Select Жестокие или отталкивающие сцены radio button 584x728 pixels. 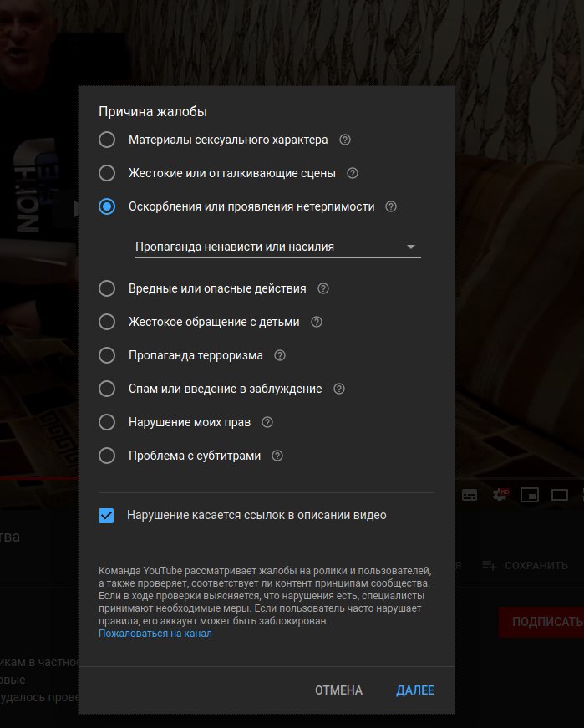107,173
